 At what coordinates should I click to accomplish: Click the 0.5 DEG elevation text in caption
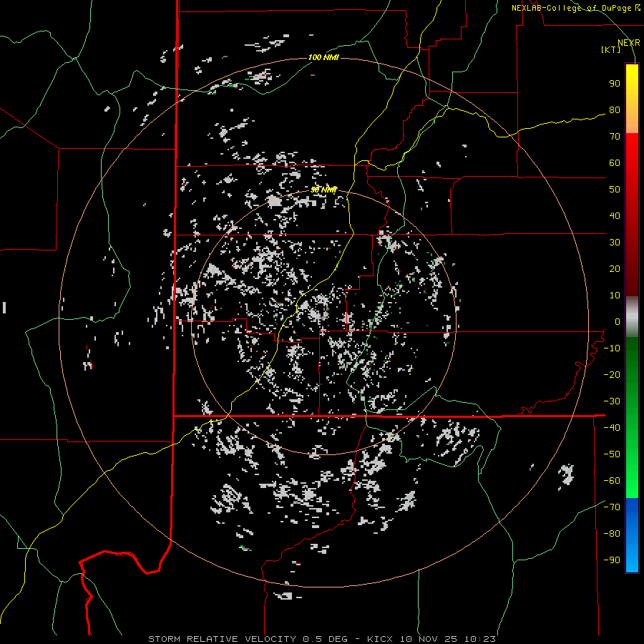(x=325, y=639)
